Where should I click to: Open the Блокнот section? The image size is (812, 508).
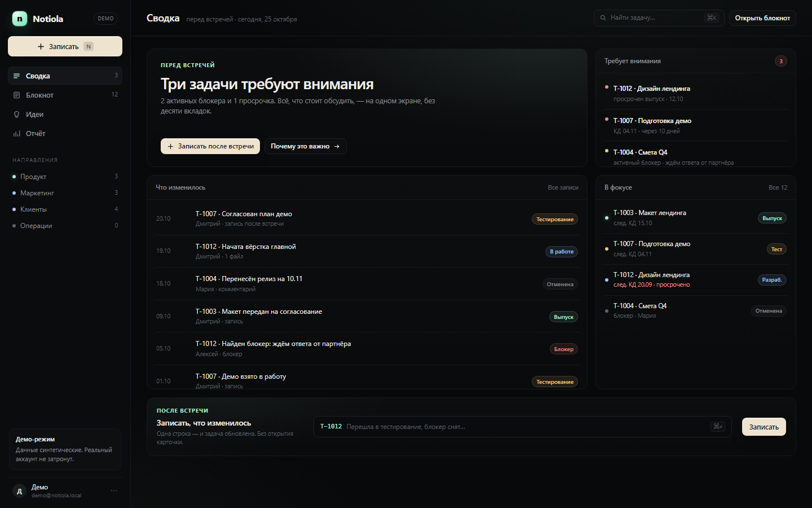pos(65,95)
